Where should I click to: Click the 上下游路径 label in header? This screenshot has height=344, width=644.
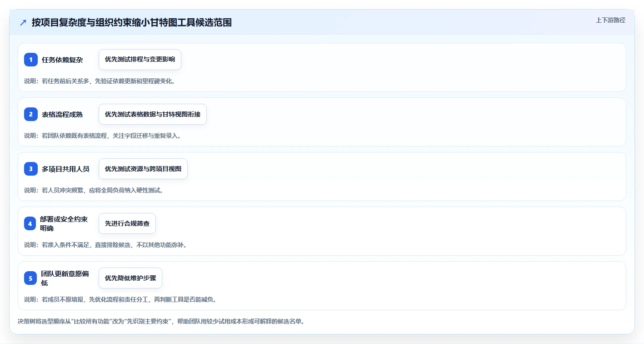pos(610,20)
